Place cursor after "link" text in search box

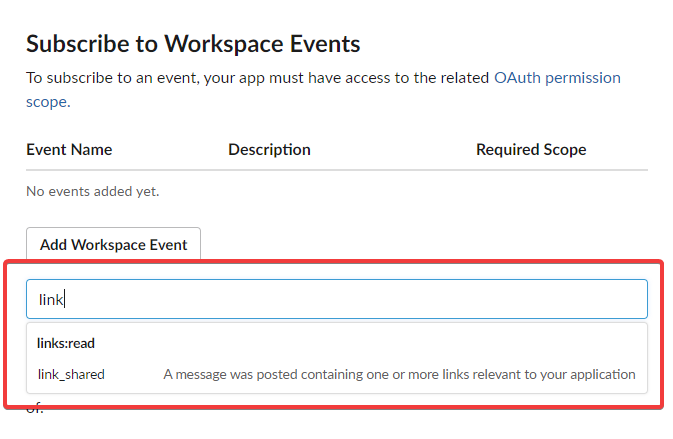64,300
